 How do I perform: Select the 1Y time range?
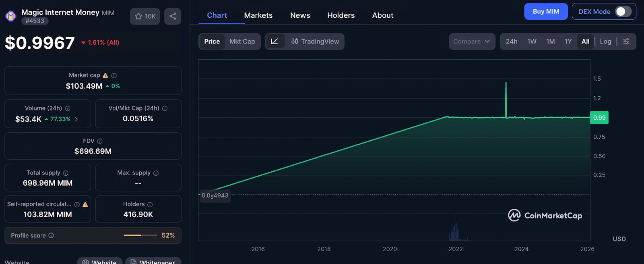click(x=568, y=42)
